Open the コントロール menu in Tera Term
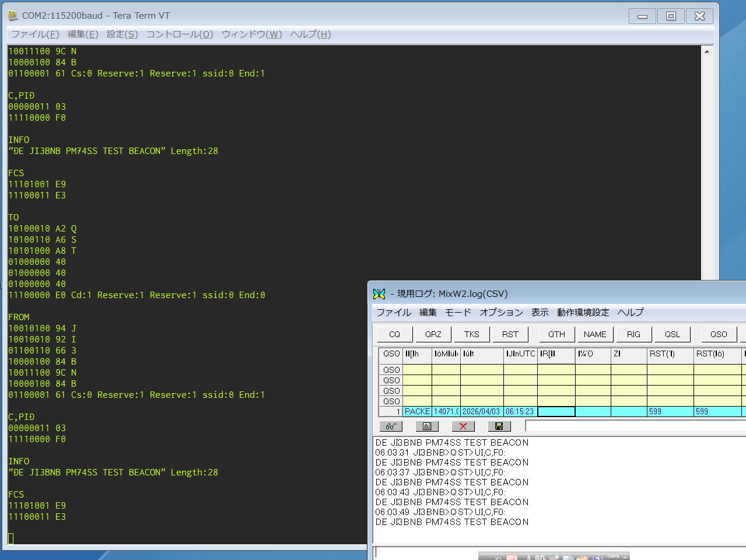 click(179, 34)
